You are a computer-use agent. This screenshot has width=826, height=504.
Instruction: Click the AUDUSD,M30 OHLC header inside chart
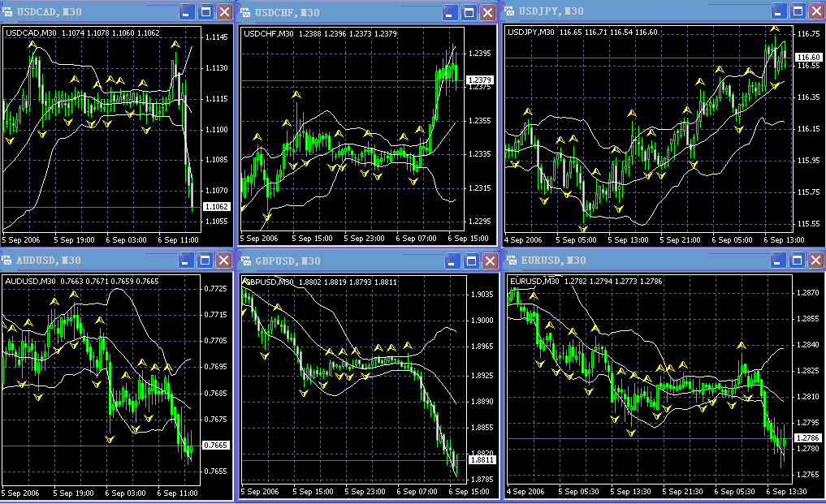point(82,282)
